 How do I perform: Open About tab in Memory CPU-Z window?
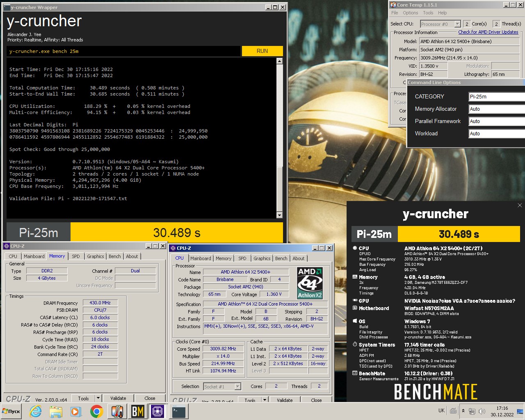click(x=132, y=256)
